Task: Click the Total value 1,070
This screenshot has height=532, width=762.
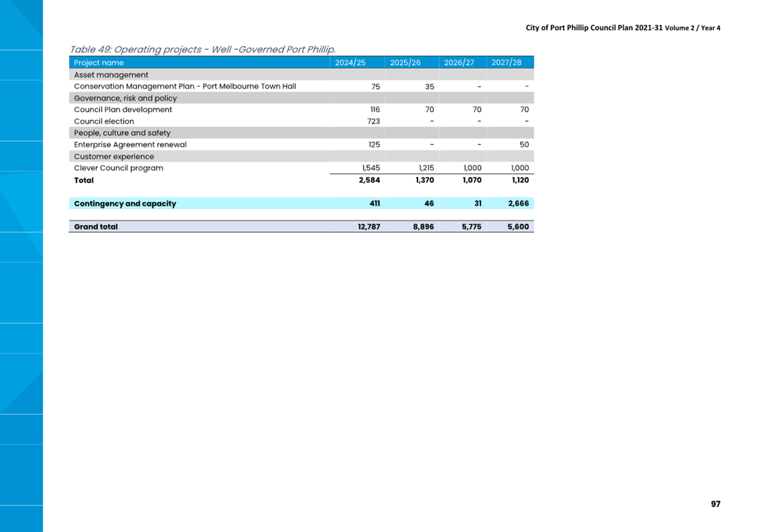Action: pos(472,180)
